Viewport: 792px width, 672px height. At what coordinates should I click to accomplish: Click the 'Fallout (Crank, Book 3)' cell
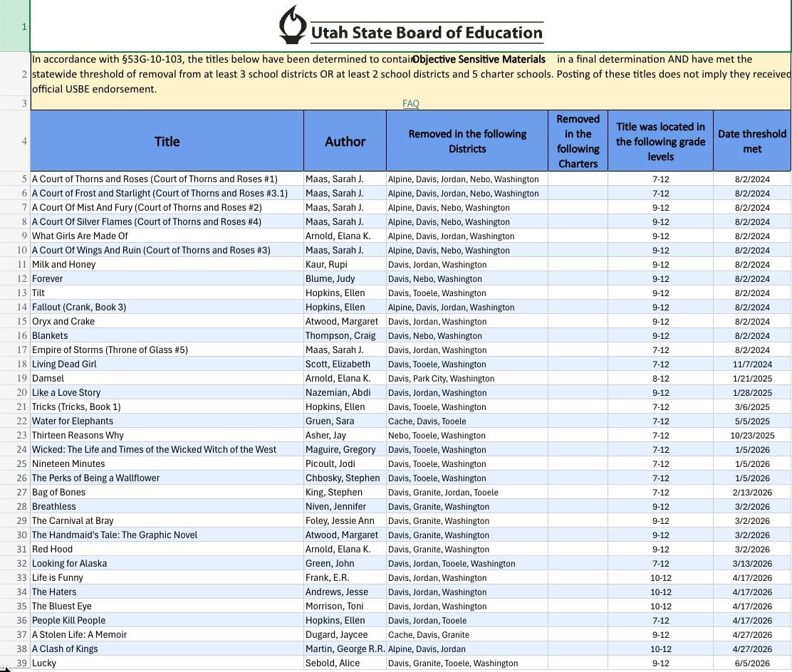click(167, 307)
